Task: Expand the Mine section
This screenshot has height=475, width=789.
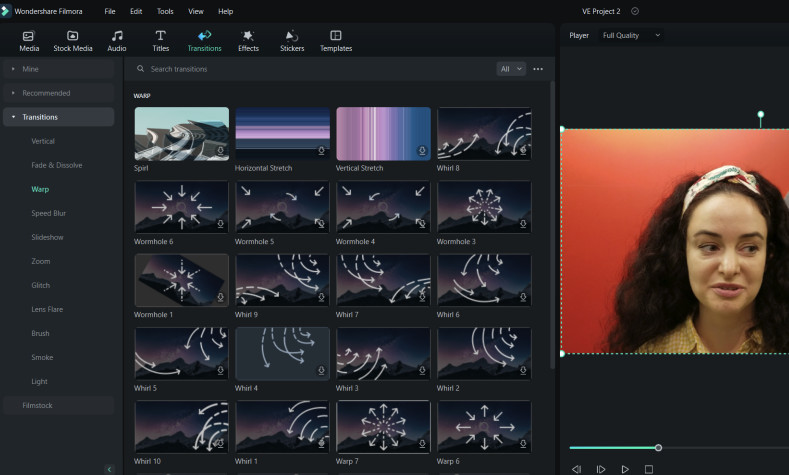Action: coord(58,69)
